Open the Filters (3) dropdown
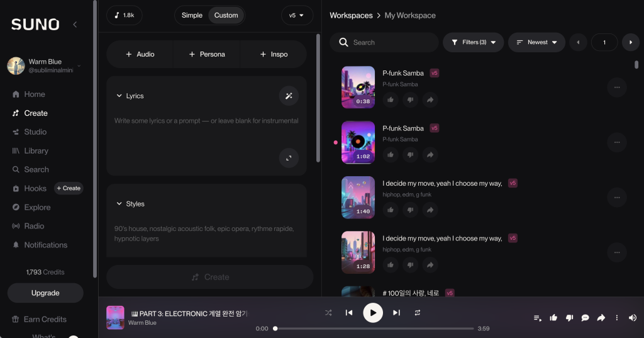 coord(473,42)
